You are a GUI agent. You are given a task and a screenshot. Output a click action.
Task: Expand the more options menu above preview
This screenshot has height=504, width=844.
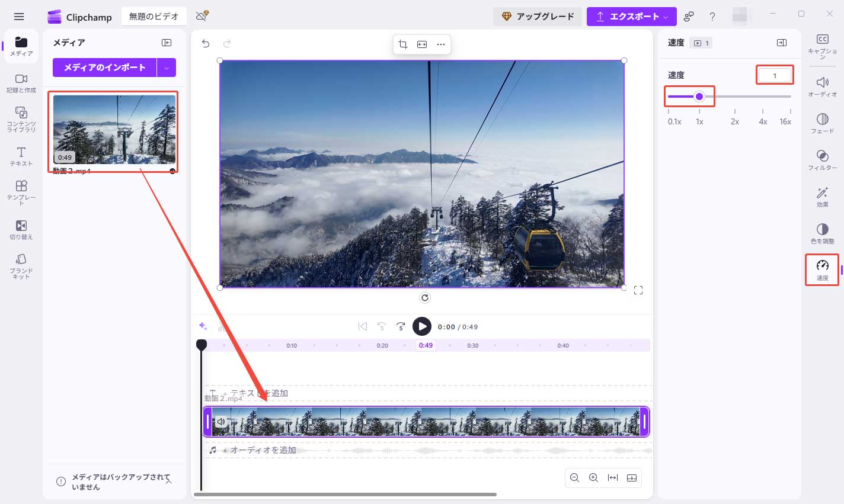pyautogui.click(x=441, y=44)
